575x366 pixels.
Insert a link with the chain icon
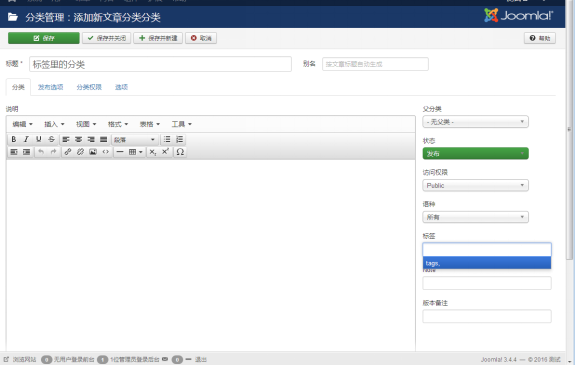(68, 152)
